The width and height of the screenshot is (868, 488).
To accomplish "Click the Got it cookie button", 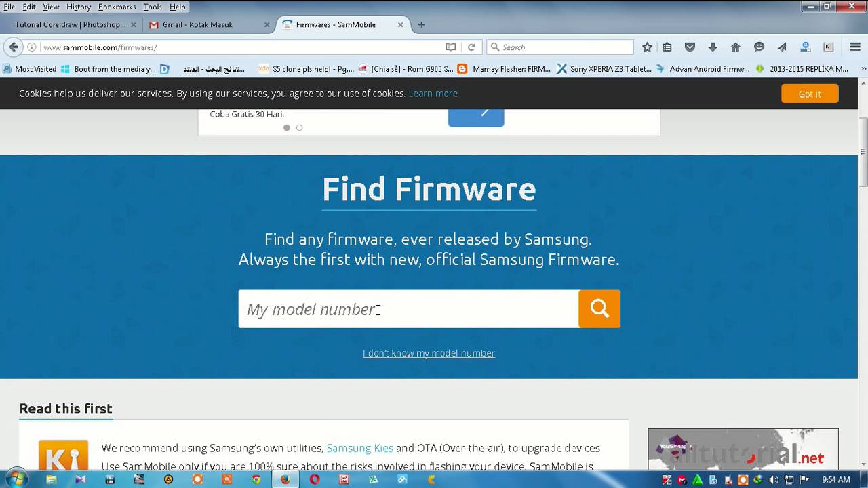I will (x=810, y=94).
